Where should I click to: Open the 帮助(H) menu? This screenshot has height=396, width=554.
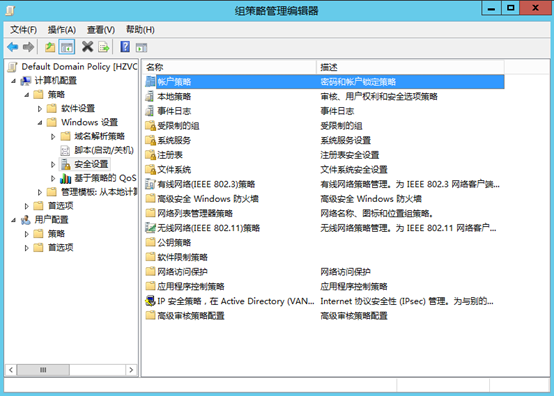click(x=140, y=30)
